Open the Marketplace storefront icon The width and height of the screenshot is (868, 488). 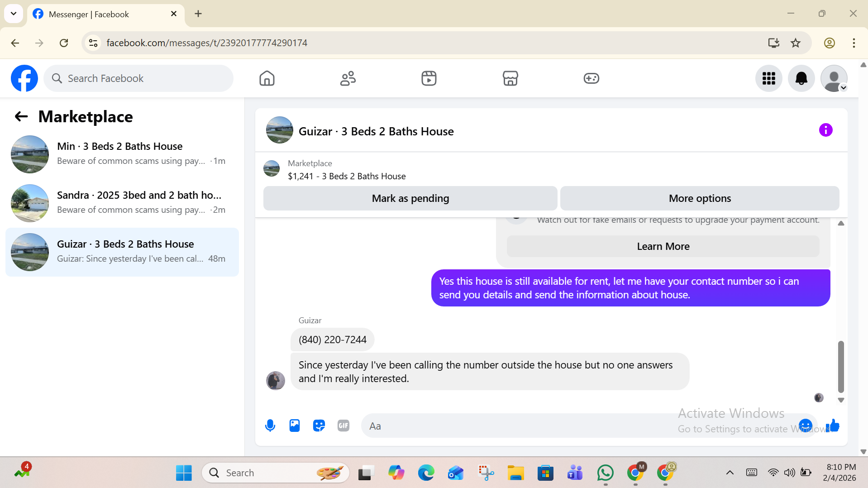[510, 78]
